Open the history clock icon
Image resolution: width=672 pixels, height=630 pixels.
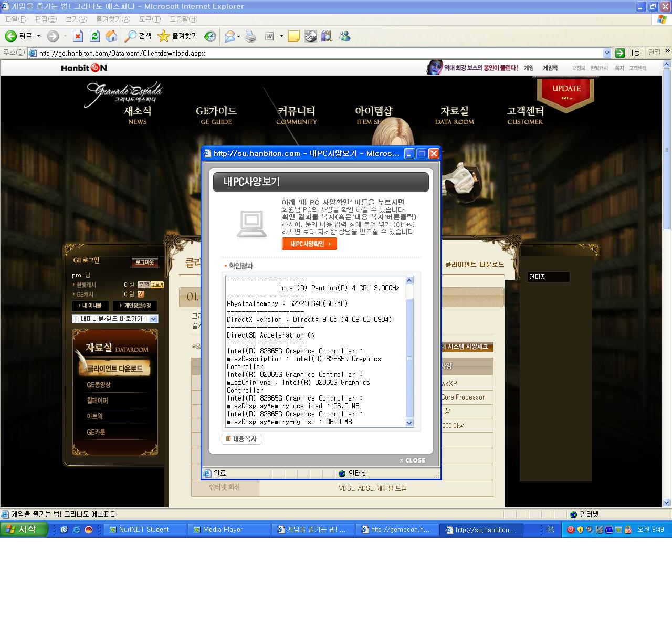(210, 36)
